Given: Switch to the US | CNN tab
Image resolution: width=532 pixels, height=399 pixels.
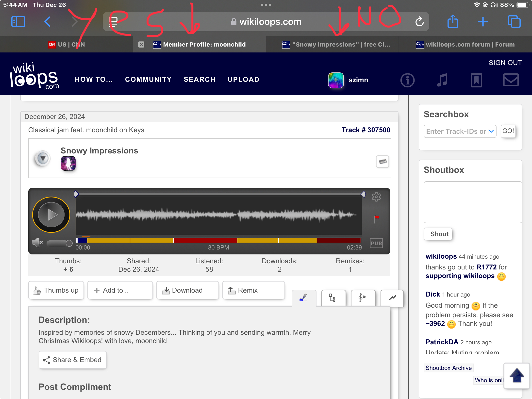Looking at the screenshot, I should pos(66,44).
